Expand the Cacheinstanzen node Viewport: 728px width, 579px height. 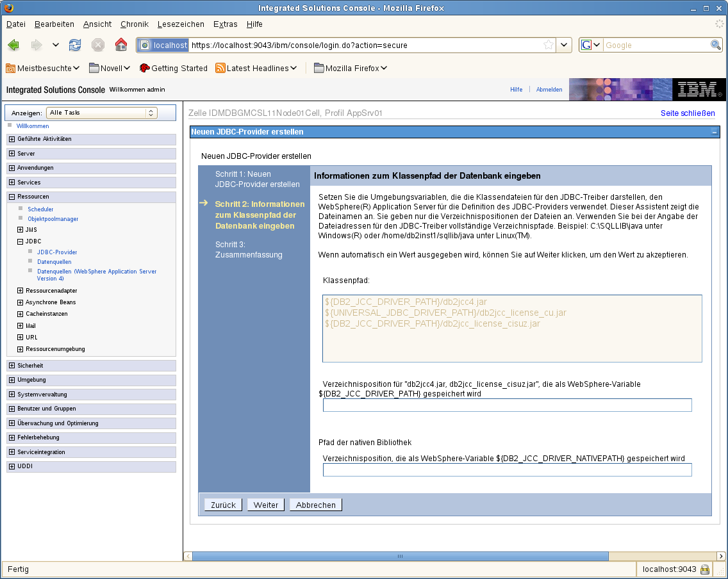(20, 314)
